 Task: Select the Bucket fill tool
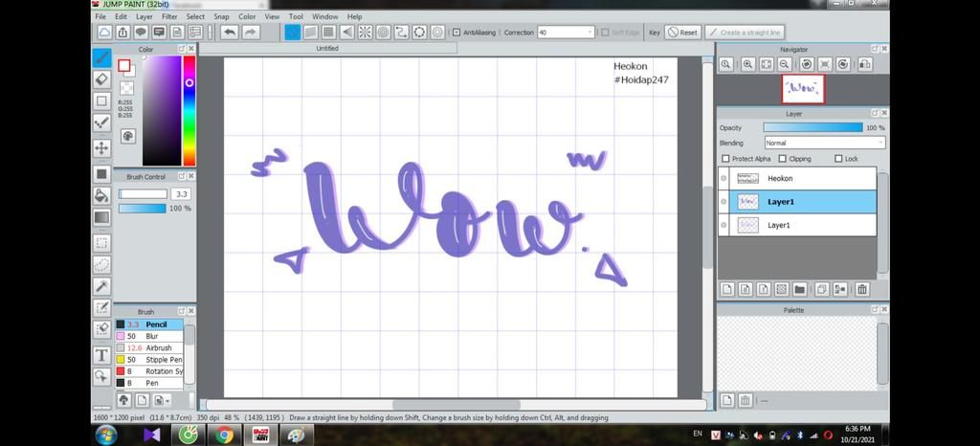point(101,195)
